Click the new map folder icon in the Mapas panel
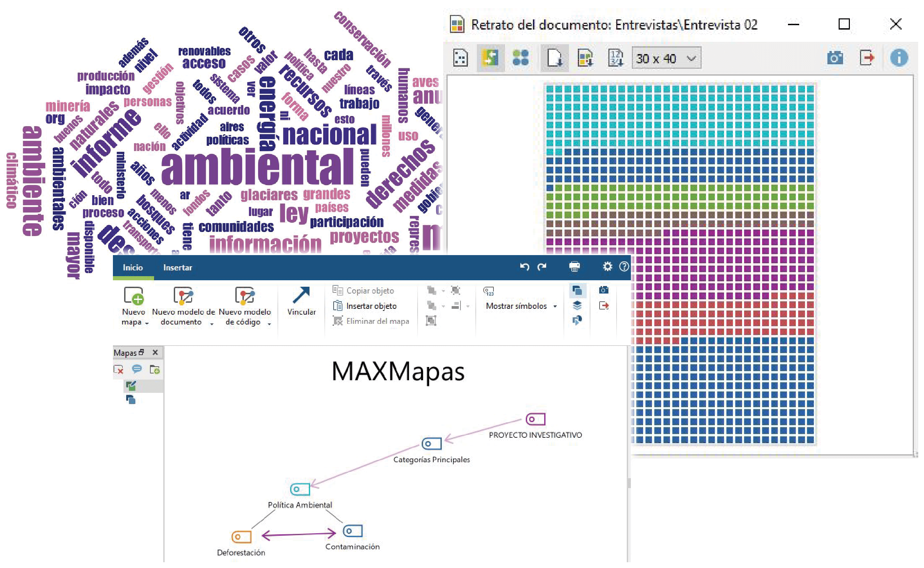This screenshot has width=924, height=568. pos(154,370)
